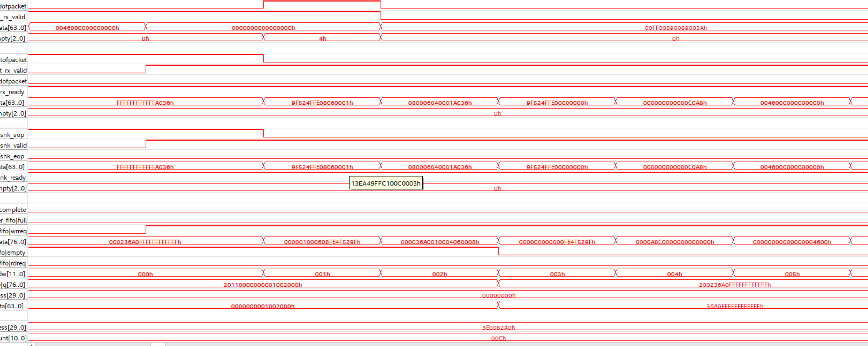Select the unt[10..0] bus label

coord(13,338)
